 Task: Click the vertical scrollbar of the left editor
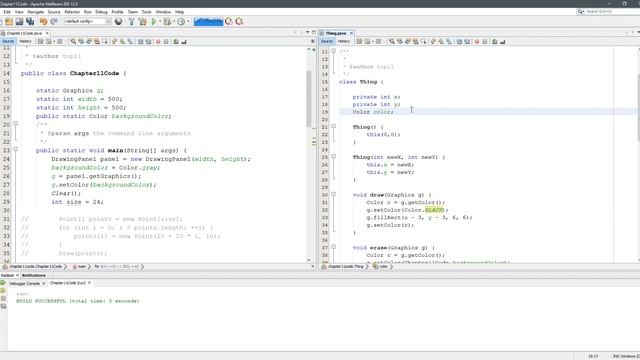coord(309,98)
